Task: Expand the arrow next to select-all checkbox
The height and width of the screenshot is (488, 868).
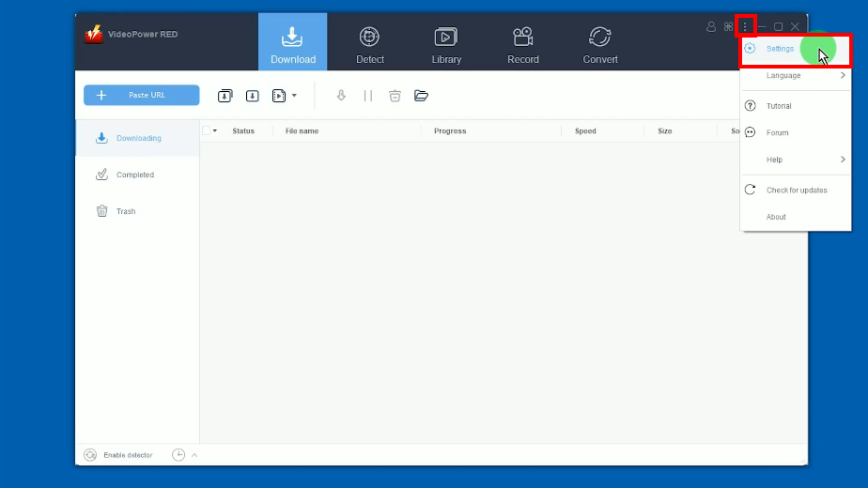Action: click(x=215, y=130)
